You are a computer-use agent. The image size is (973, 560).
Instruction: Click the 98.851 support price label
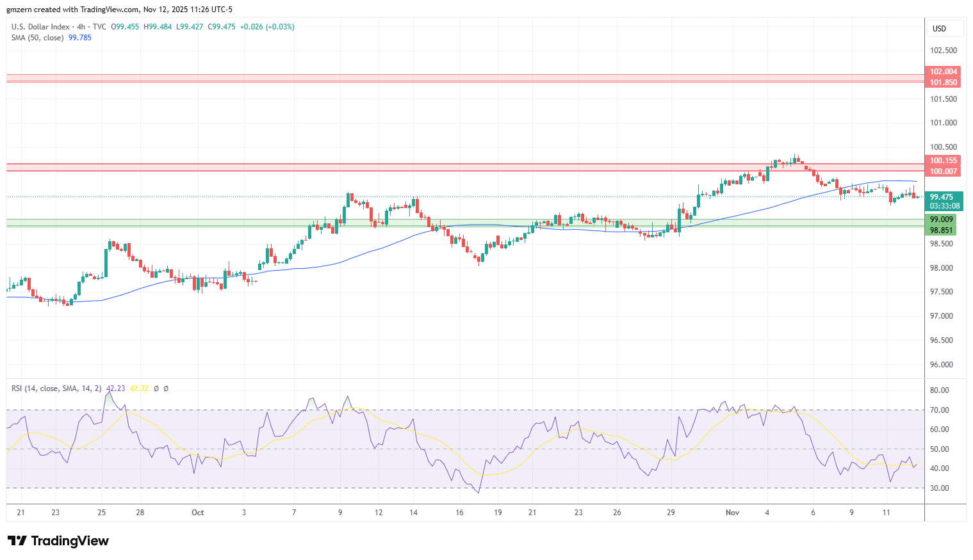coord(942,230)
